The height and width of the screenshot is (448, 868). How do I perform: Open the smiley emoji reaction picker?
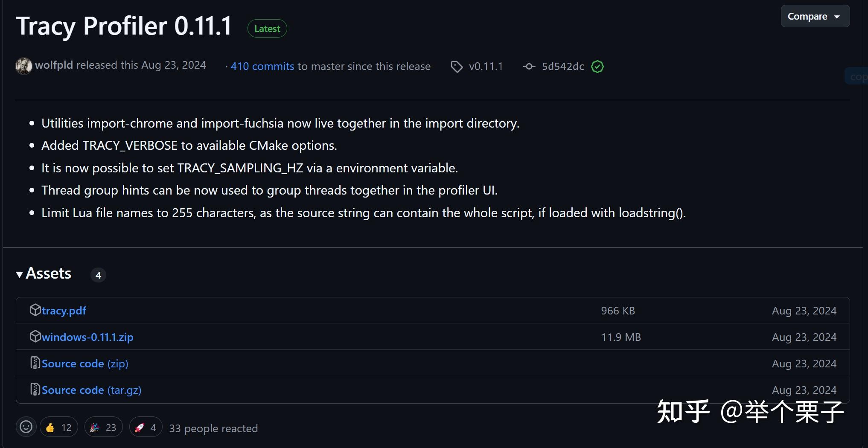[x=26, y=427]
